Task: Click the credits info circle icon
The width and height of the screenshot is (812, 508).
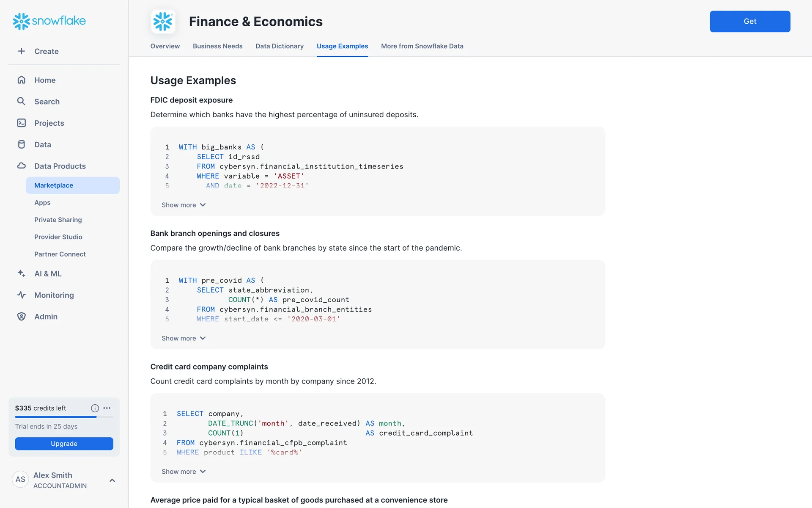Action: point(95,408)
